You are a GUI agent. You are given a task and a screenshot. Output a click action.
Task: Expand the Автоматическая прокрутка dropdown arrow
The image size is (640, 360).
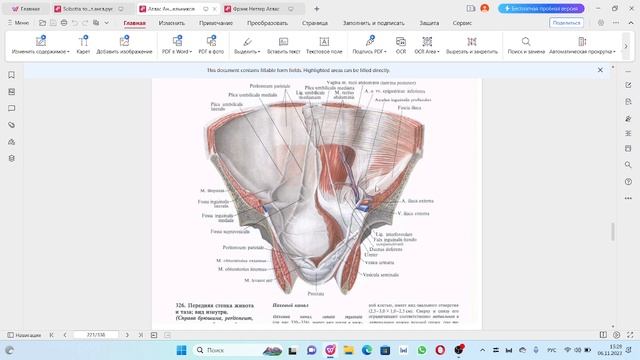pos(614,52)
